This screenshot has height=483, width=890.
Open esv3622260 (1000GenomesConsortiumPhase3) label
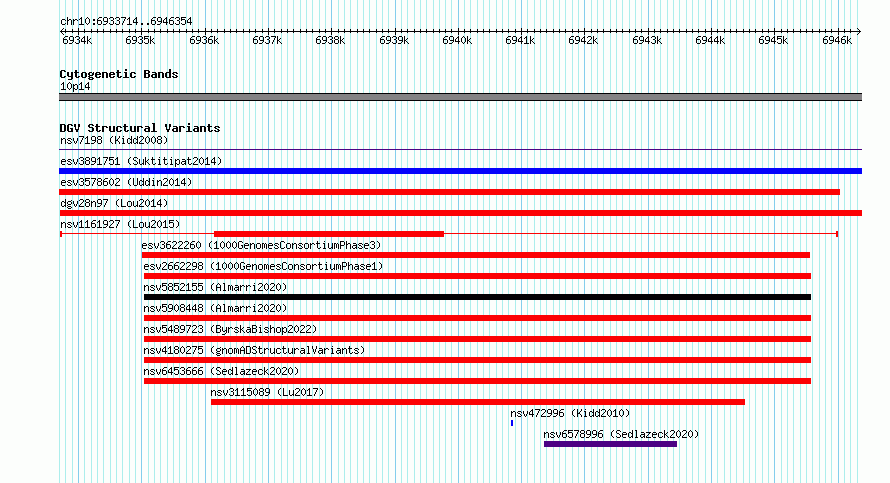click(x=261, y=245)
